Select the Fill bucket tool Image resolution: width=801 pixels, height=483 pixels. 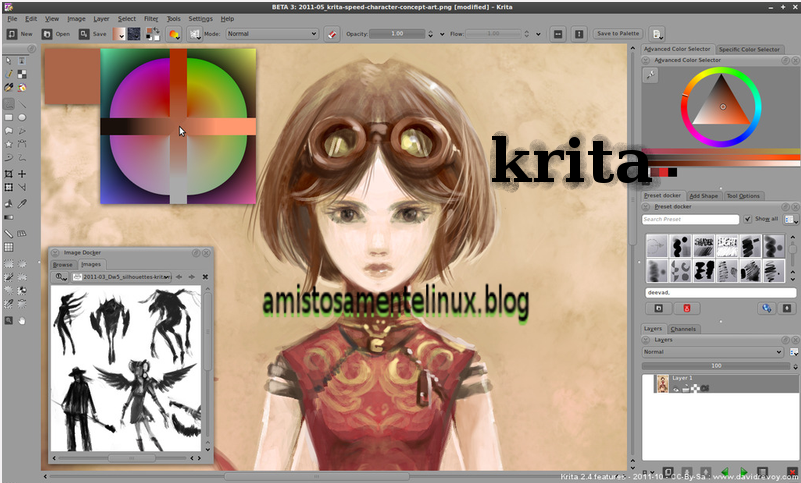(9, 204)
